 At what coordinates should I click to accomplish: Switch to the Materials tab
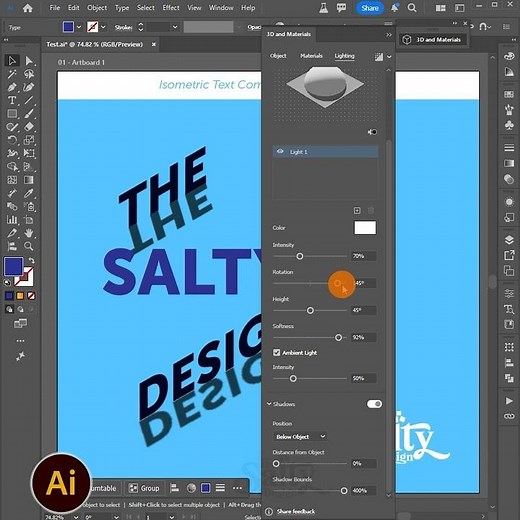[311, 56]
